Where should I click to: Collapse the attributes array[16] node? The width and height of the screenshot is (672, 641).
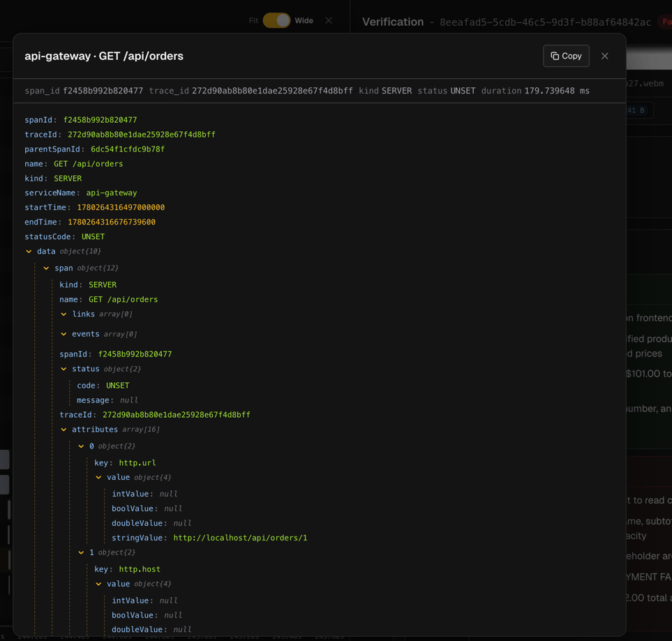64,430
